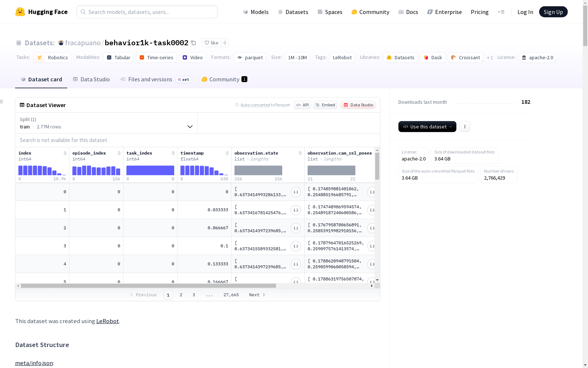Expand the Split train dropdown
The height and width of the screenshot is (368, 588).
106,123
